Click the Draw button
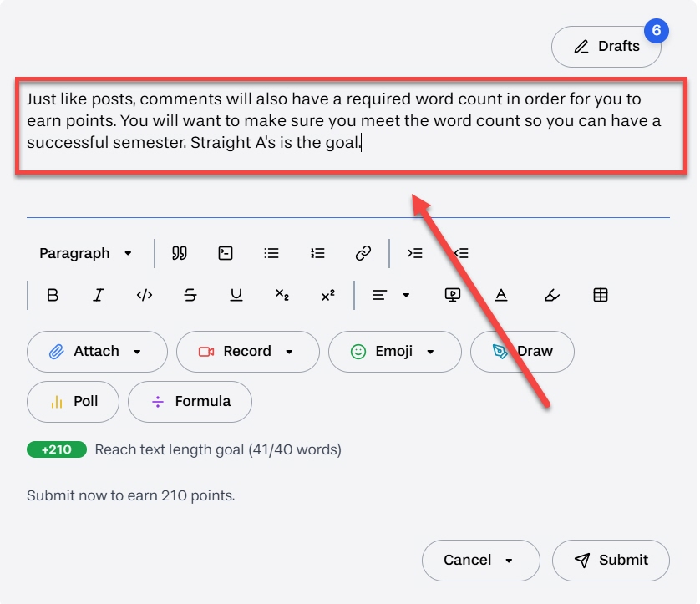The height and width of the screenshot is (604, 700). pyautogui.click(x=522, y=352)
